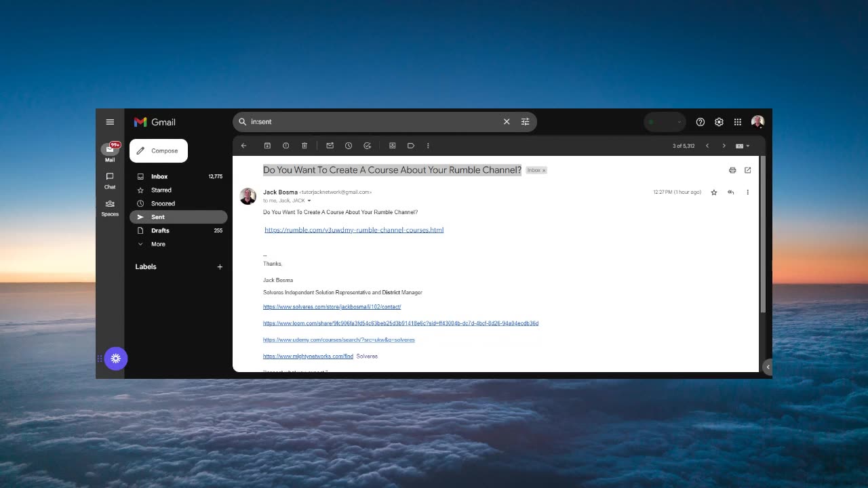This screenshot has height=488, width=868.
Task: Open the Support help icon
Action: point(701,122)
